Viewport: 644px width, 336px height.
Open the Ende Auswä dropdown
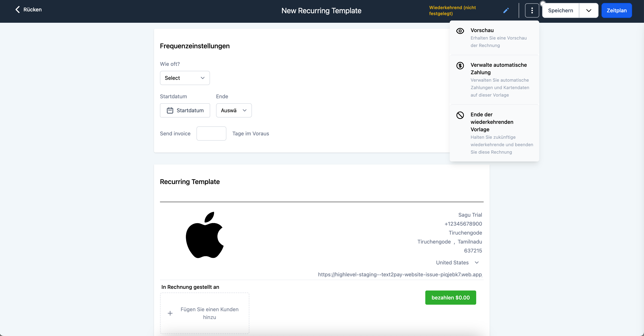(x=234, y=111)
